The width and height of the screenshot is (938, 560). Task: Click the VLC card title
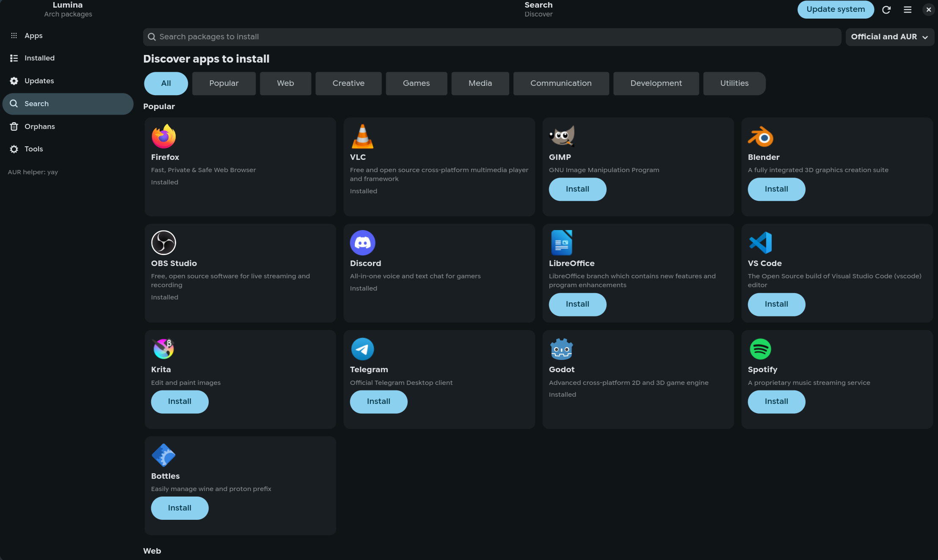point(358,157)
